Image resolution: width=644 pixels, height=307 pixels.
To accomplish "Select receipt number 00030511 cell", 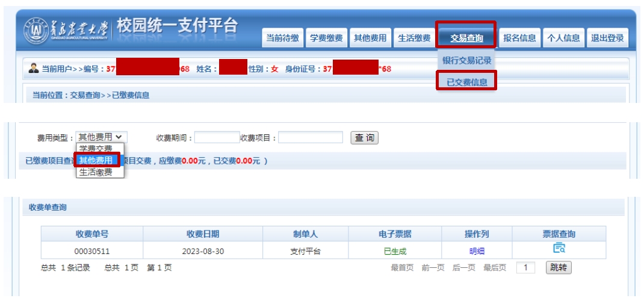I will point(92,250).
